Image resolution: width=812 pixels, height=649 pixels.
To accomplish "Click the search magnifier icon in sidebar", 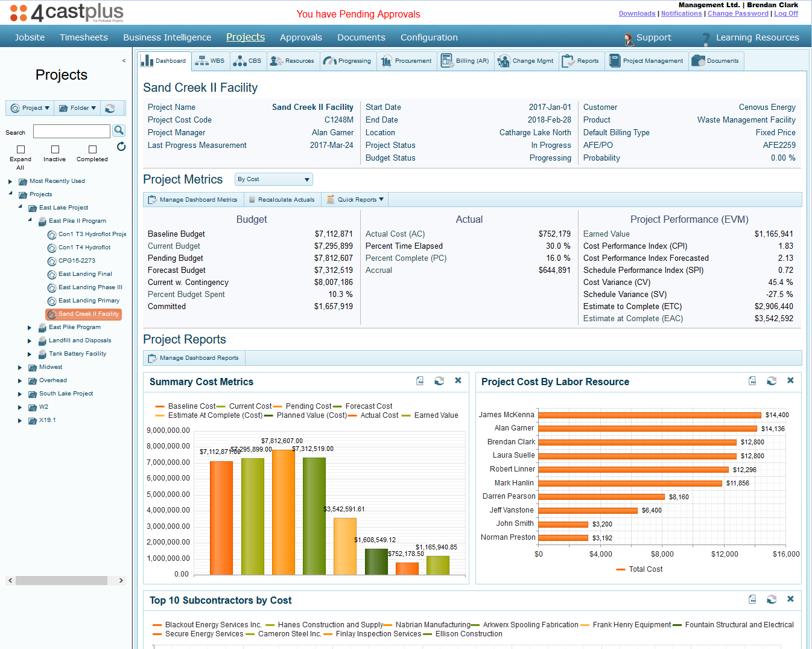I will [x=119, y=130].
